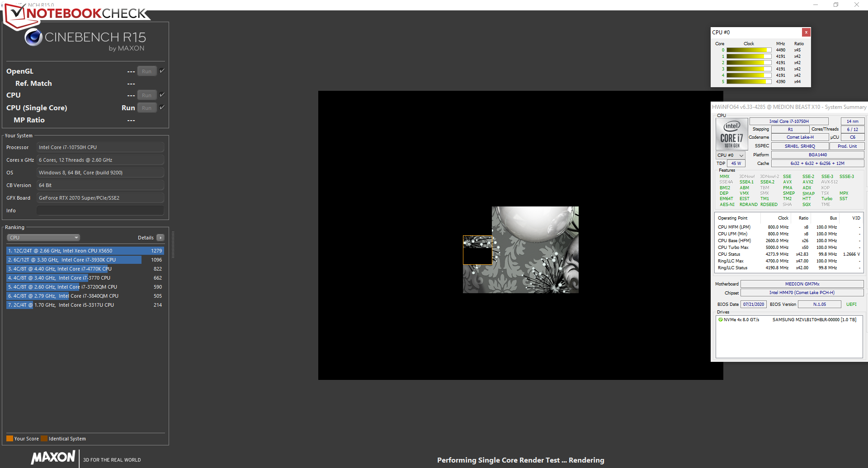Click the Intel Core i7 10th Gen badge

pyautogui.click(x=731, y=134)
